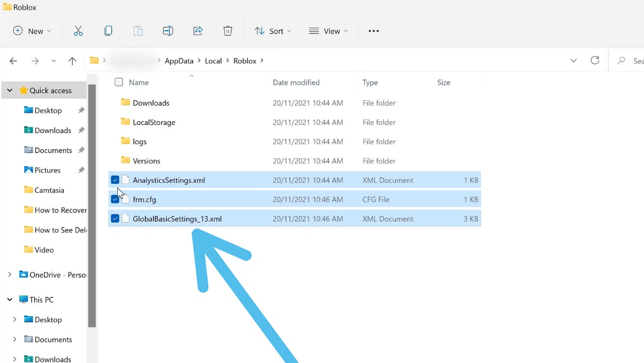Screen dimensions: 644x363
Task: Refresh the Roblox folder view
Action: point(595,60)
